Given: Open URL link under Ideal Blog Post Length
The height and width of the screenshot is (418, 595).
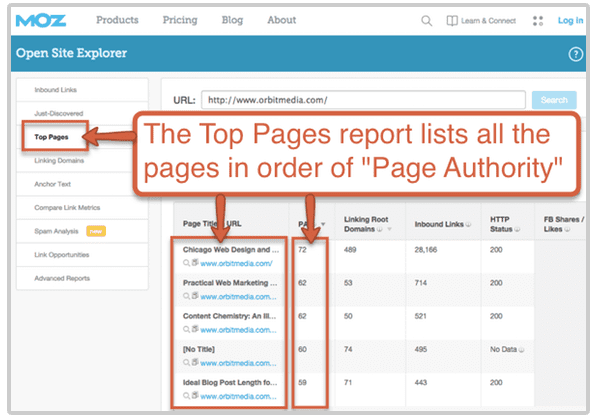Looking at the screenshot, I should [238, 396].
